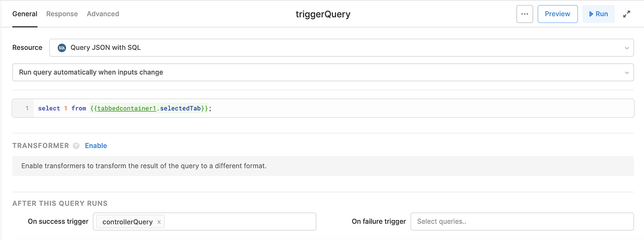Screen dimensions: 644x240
Task: Switch to the Advanced tab
Action: pos(103,14)
